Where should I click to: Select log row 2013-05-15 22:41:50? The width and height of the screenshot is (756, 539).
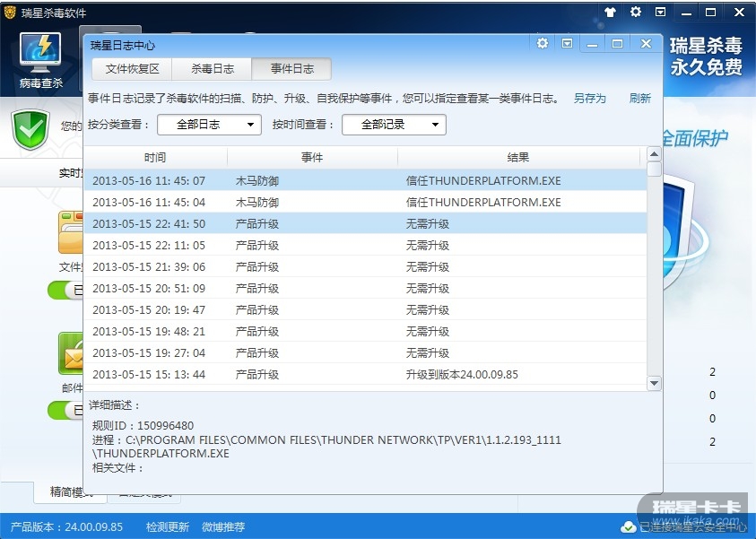[x=366, y=223]
